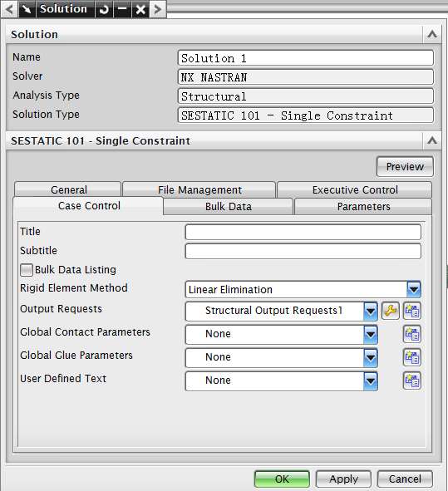Click the reset arrow icon in title bar
This screenshot has height=491, width=448.
(104, 9)
